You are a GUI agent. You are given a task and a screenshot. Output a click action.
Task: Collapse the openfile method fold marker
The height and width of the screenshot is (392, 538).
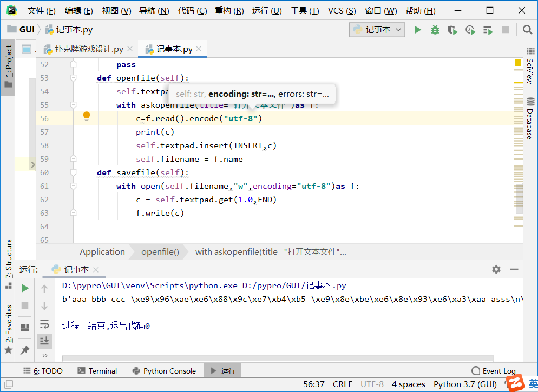(73, 78)
